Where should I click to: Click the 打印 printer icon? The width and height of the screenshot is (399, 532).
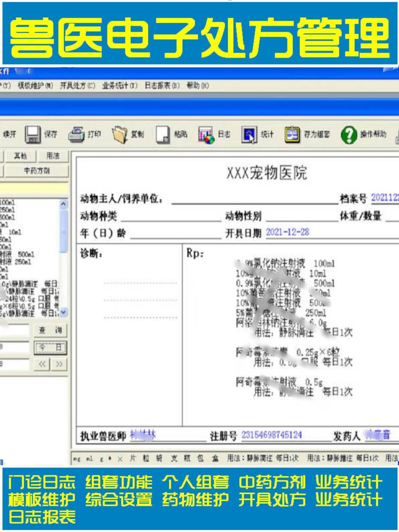(x=76, y=135)
